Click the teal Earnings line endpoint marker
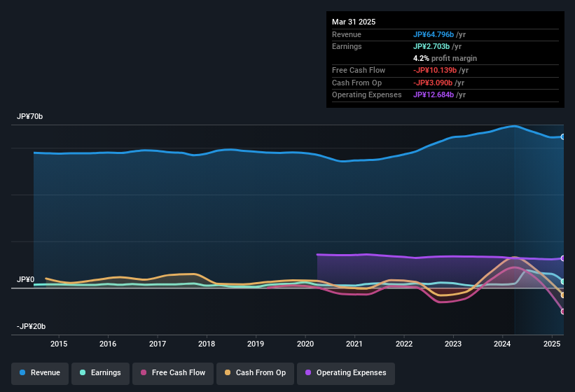This screenshot has width=575, height=392. click(562, 281)
